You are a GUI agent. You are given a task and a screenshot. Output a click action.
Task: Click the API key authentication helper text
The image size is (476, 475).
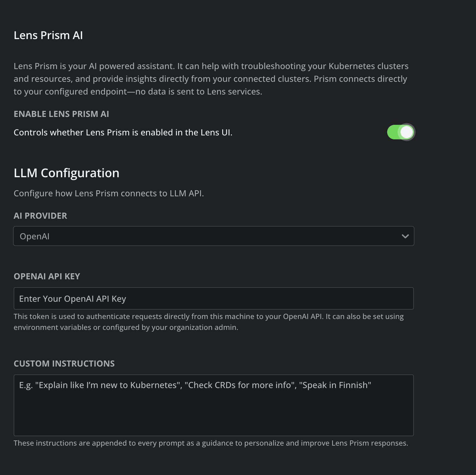tap(208, 321)
